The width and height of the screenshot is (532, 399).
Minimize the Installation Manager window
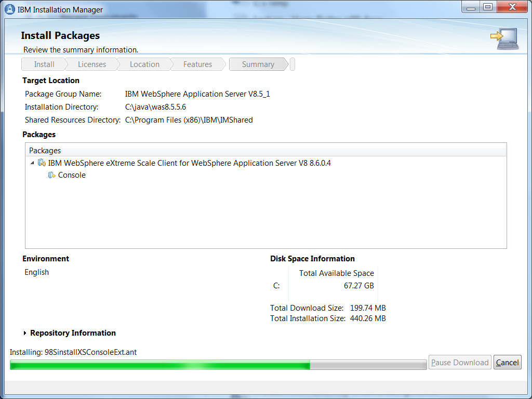pos(471,7)
